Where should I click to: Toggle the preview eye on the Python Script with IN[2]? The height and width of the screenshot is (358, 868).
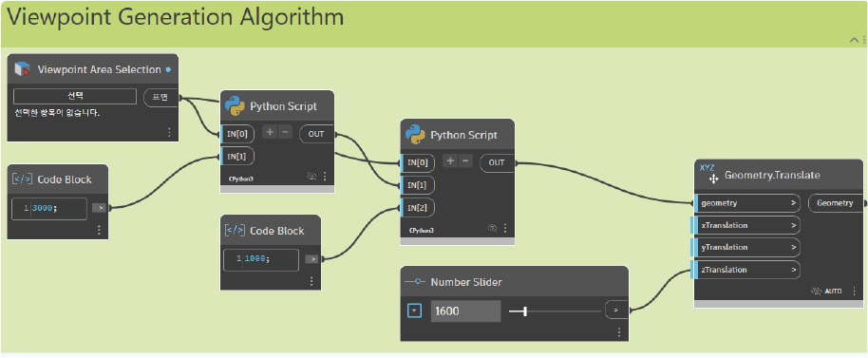[492, 228]
